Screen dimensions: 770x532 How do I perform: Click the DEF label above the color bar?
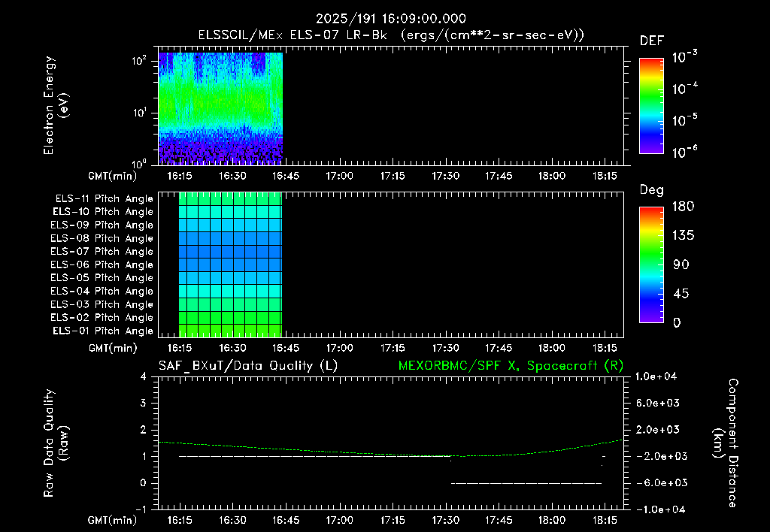(652, 41)
